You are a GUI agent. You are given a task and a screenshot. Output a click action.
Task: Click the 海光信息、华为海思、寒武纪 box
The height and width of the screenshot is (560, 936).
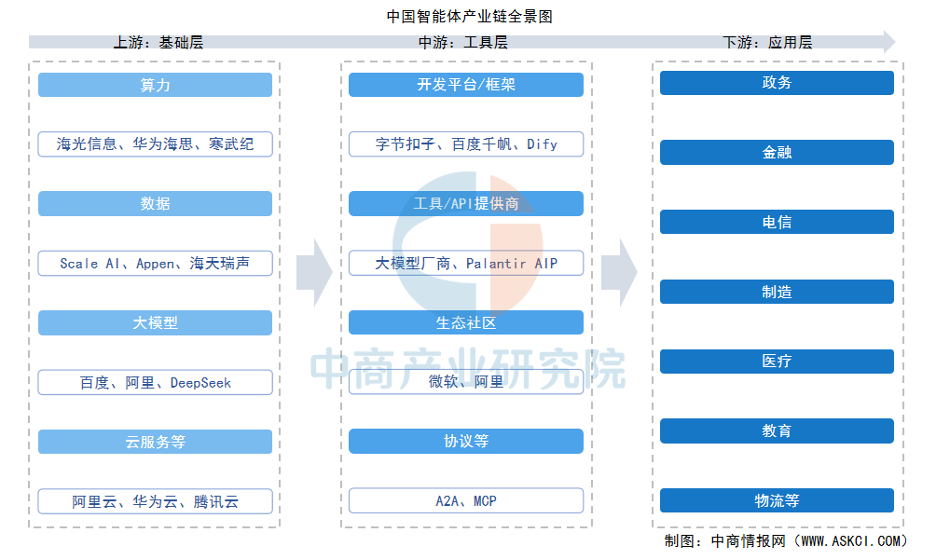click(155, 144)
